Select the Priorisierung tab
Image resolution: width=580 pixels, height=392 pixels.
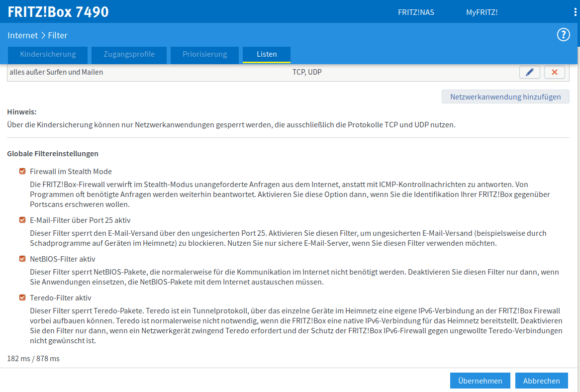(x=204, y=54)
